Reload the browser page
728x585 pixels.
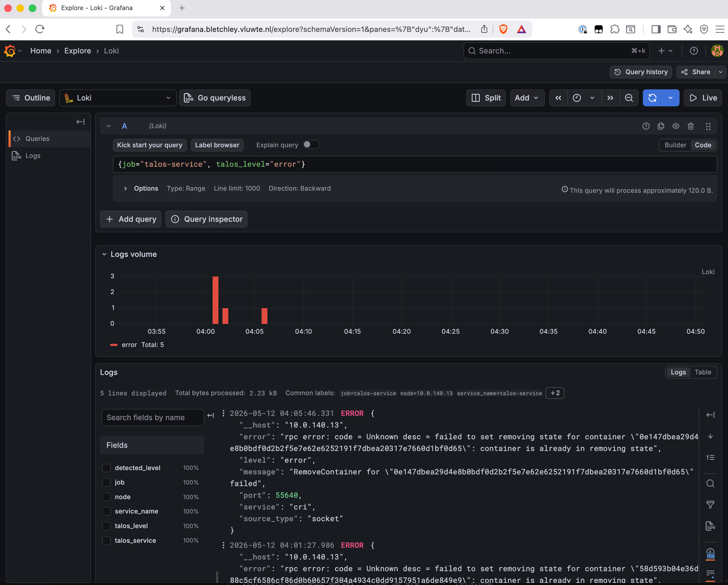tap(40, 29)
